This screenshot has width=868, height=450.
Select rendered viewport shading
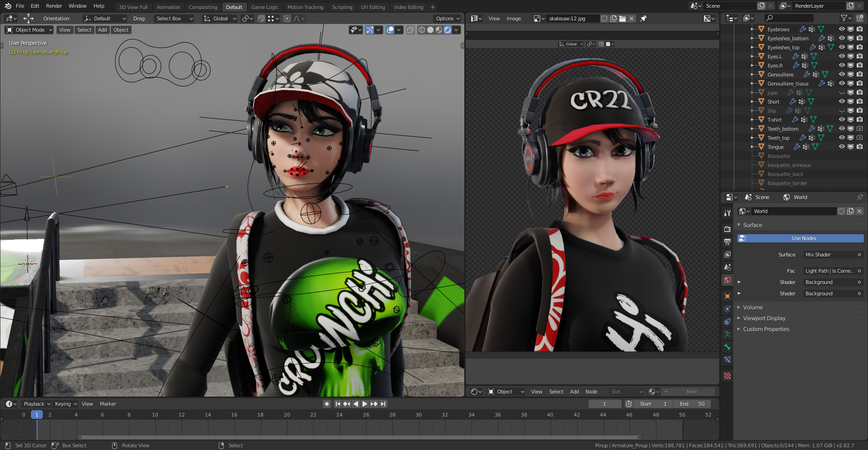pyautogui.click(x=448, y=30)
